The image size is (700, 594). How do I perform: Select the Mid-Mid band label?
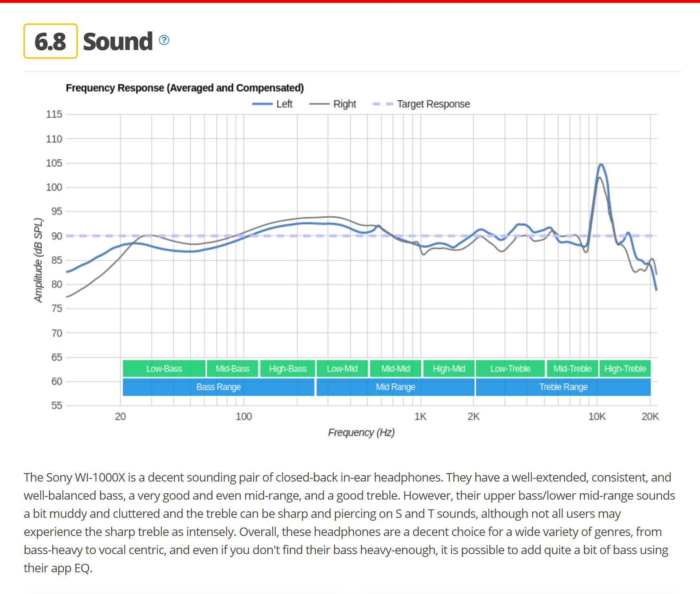(x=396, y=368)
